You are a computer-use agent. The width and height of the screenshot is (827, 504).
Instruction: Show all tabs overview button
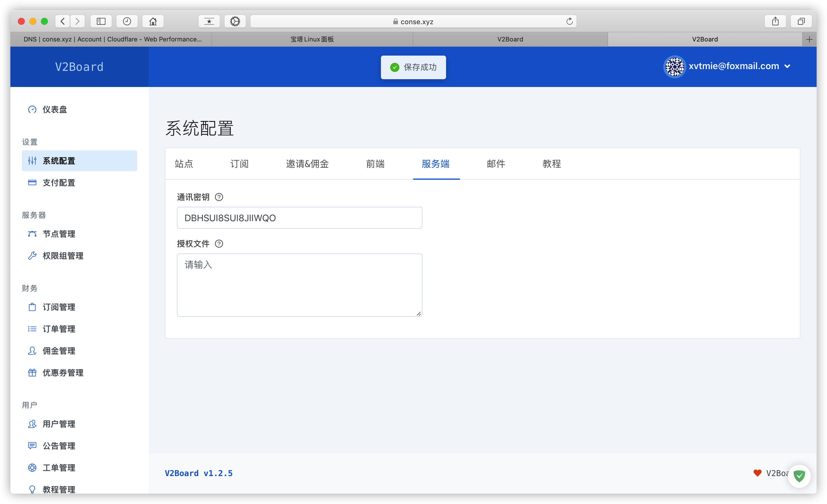point(801,22)
